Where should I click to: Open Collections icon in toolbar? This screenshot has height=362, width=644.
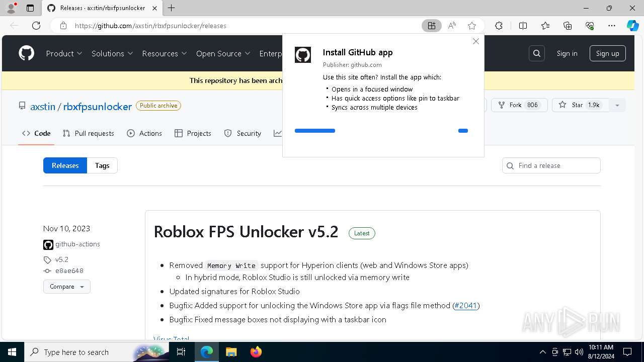[568, 26]
